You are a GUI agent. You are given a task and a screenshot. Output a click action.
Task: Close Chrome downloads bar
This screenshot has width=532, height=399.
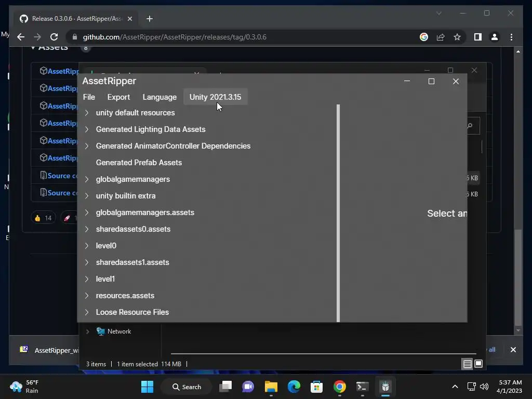(513, 350)
